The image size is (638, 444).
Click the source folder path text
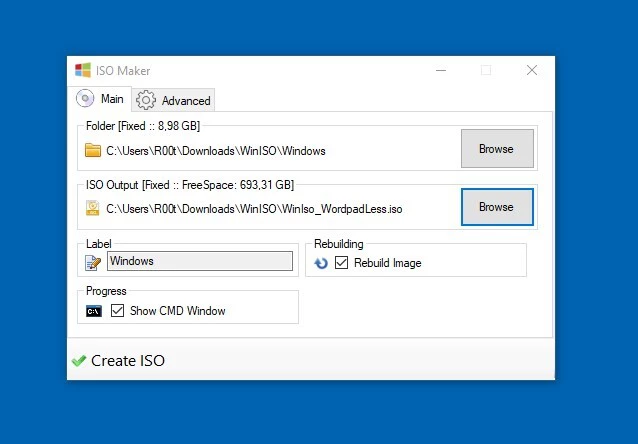[x=215, y=151]
